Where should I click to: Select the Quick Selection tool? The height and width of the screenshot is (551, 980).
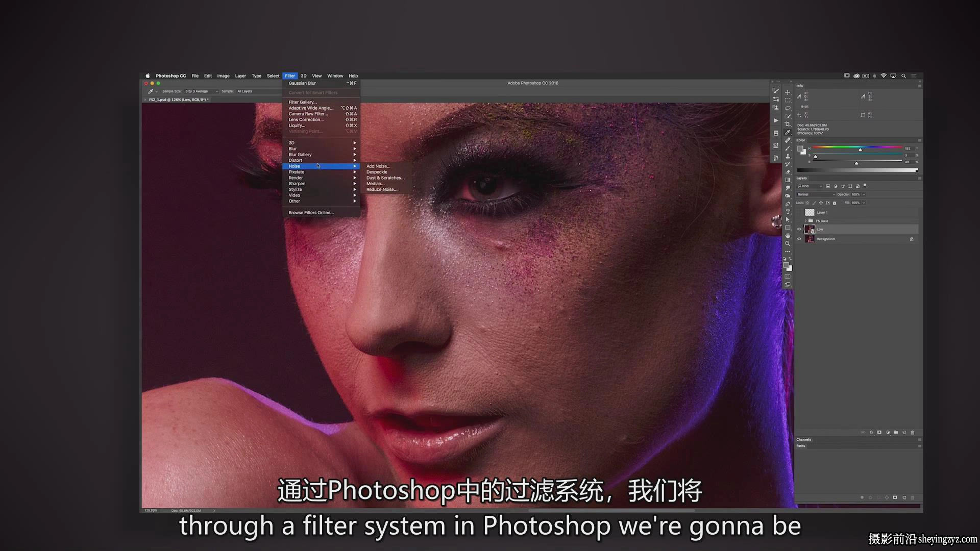[788, 116]
